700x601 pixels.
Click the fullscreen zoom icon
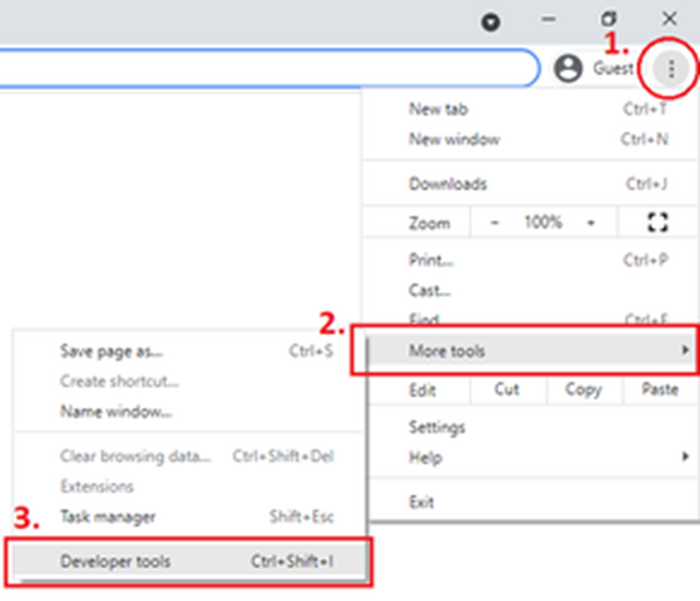[657, 222]
